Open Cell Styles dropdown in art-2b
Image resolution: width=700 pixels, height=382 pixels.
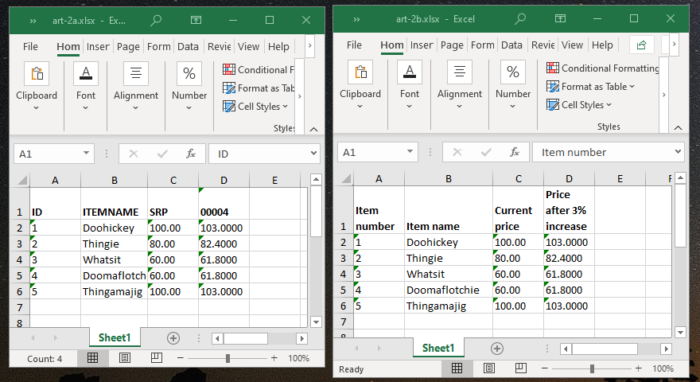tap(579, 105)
